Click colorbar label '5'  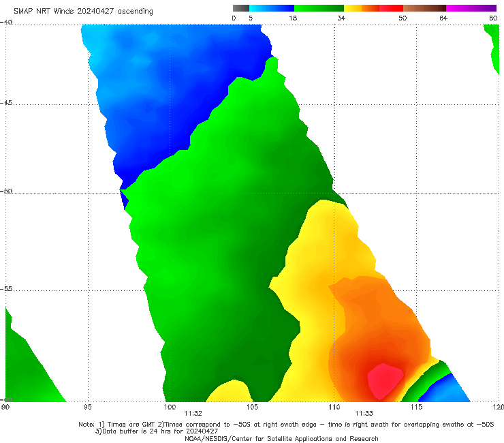(251, 18)
